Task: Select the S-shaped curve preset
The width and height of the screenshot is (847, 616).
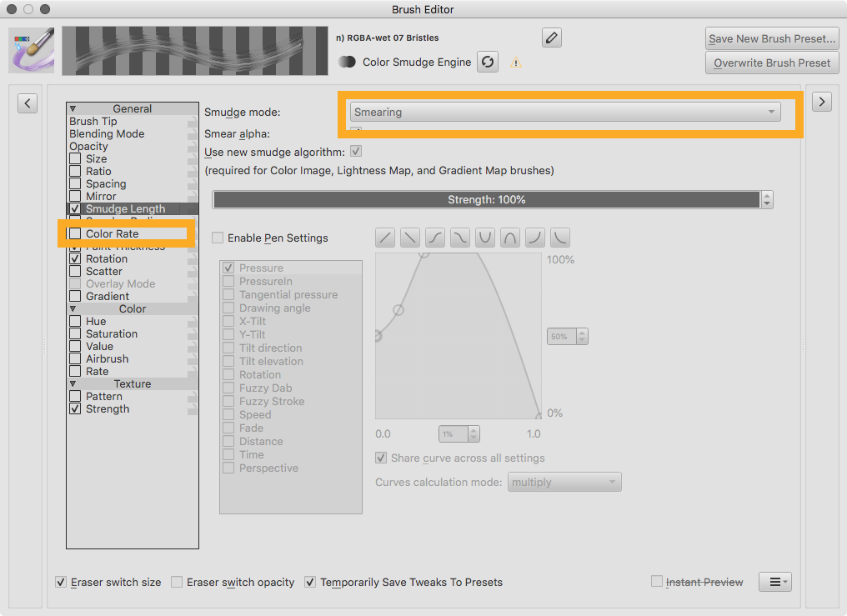Action: click(435, 238)
